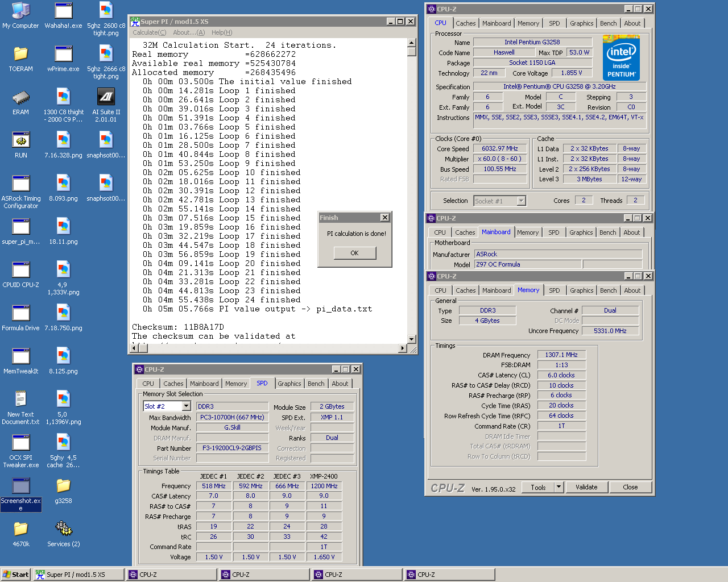Click the Manufacturer ASRock field
Viewport: 728px width, 582px height.
pyautogui.click(x=559, y=254)
